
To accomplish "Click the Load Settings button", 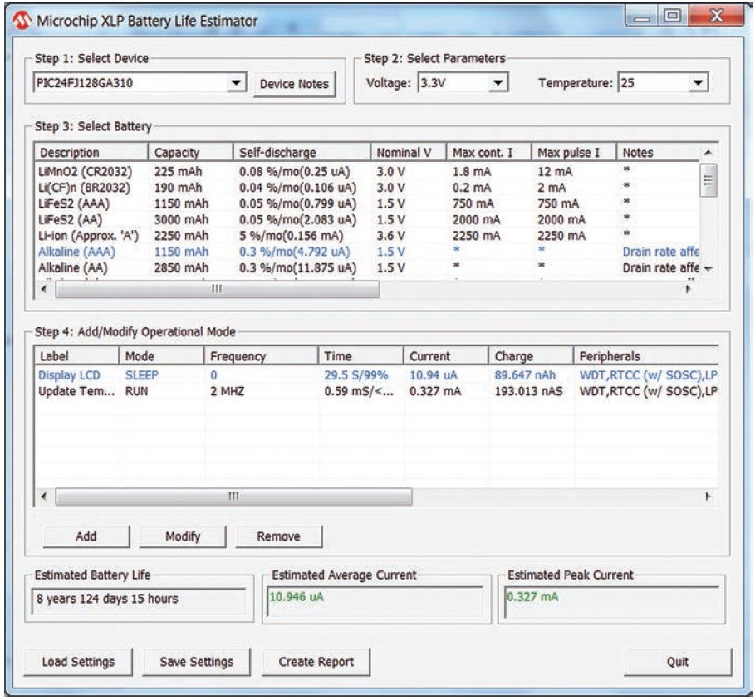I will 78,662.
